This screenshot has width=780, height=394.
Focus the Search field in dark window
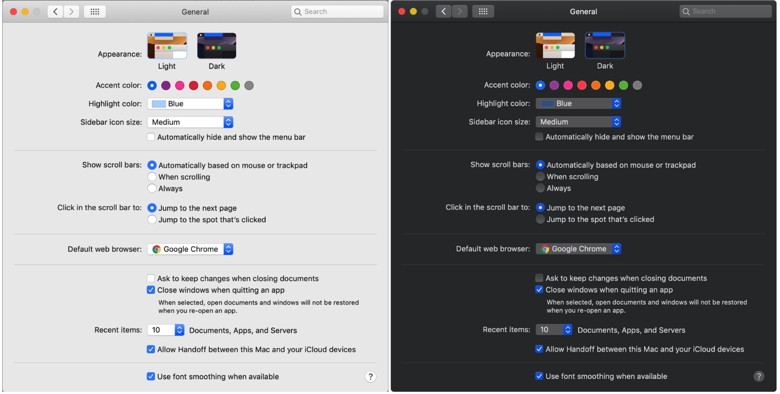tap(725, 11)
